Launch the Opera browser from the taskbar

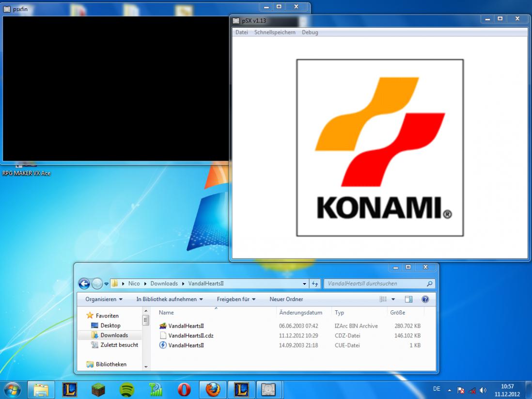(x=184, y=389)
